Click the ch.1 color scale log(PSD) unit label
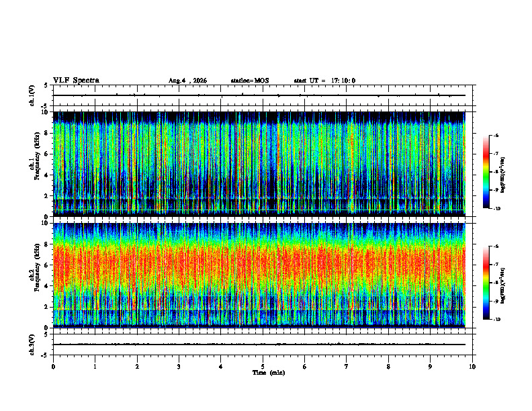This screenshot has width=532, height=411. [504, 175]
